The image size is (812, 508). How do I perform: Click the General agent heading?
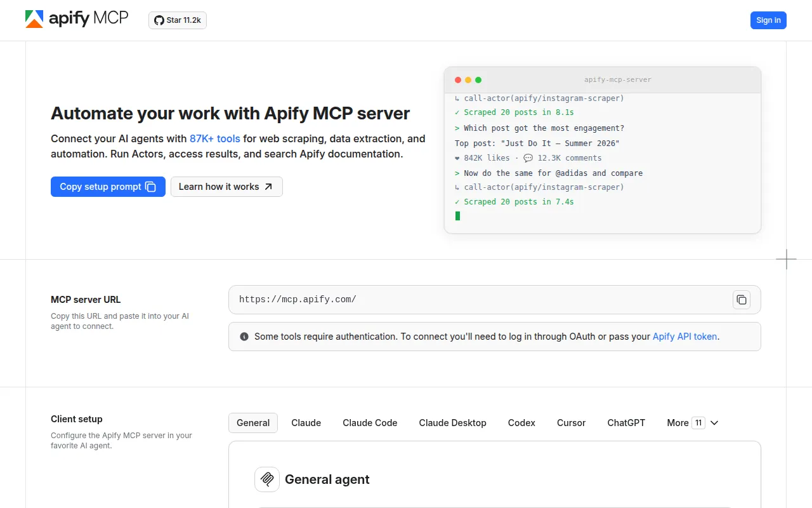point(327,479)
